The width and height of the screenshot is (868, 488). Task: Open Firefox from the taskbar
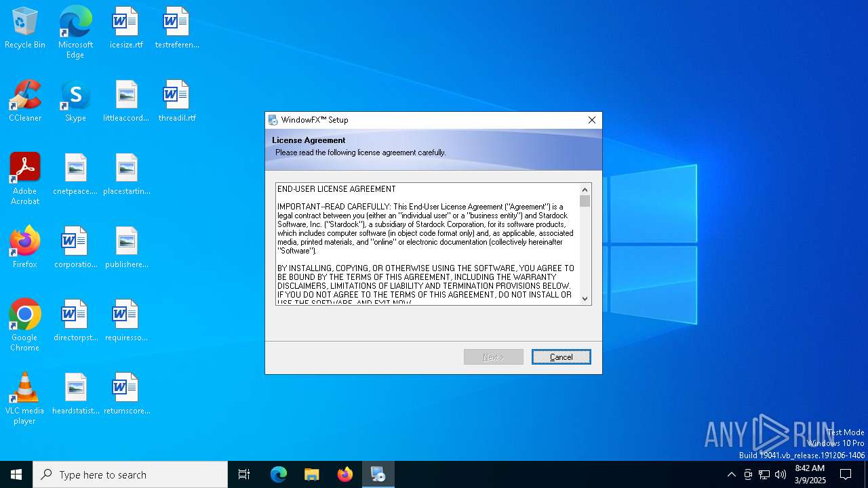point(345,474)
